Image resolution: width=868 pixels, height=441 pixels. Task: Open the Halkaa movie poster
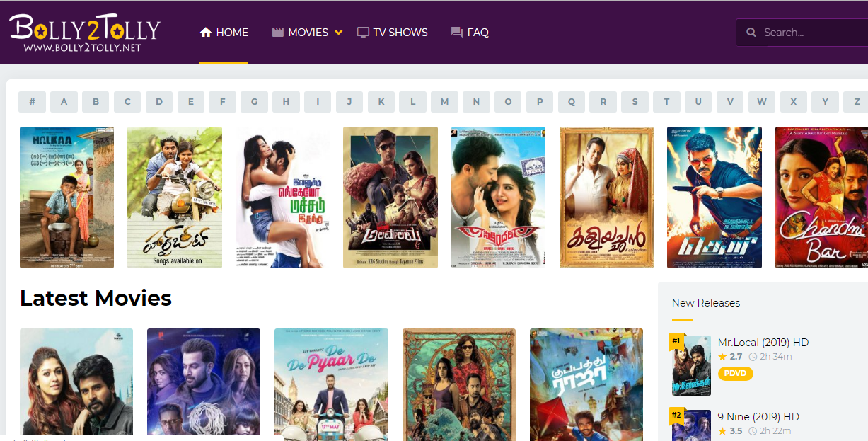66,197
